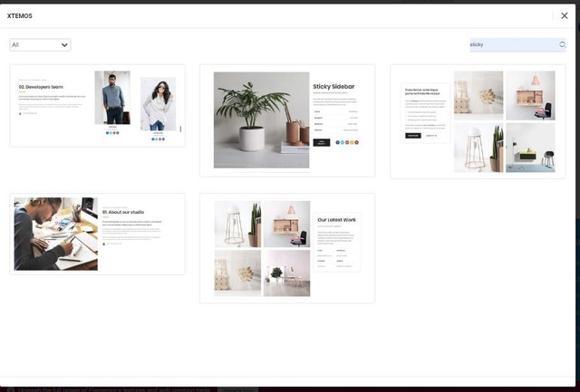
Task: Click the '02. Developers team' heading
Action: (41, 87)
